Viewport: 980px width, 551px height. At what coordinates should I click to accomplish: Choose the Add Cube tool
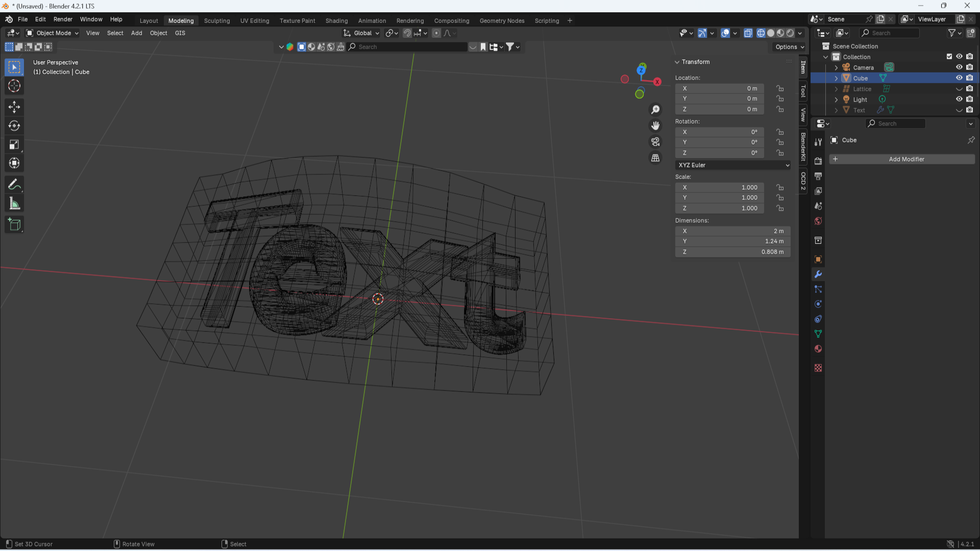14,224
